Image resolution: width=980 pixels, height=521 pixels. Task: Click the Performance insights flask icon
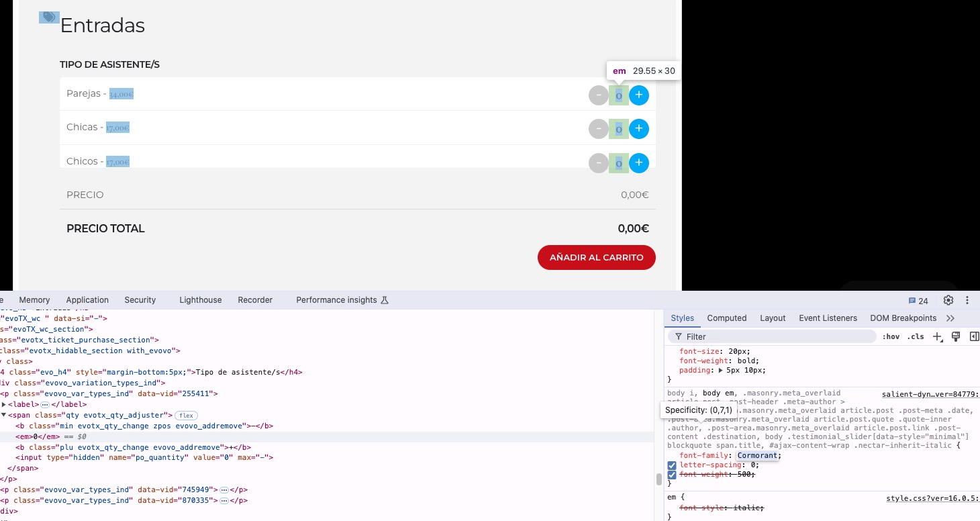pos(385,300)
